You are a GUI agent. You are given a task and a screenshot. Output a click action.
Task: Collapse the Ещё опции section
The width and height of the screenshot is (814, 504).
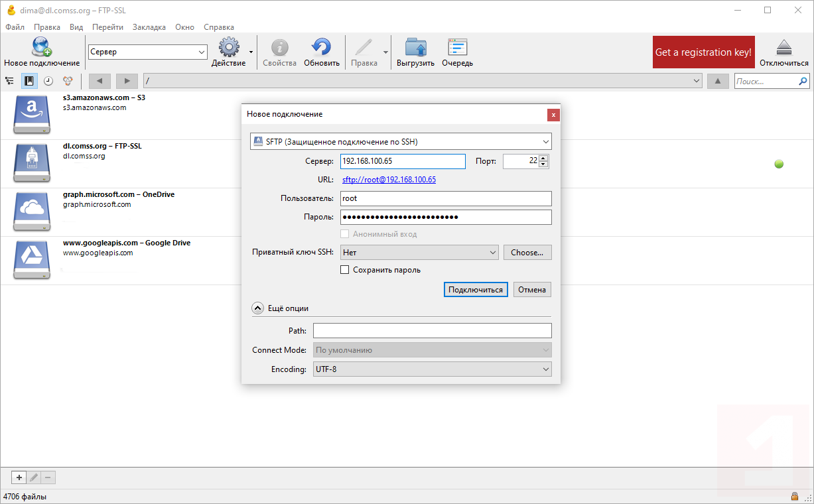coord(257,308)
